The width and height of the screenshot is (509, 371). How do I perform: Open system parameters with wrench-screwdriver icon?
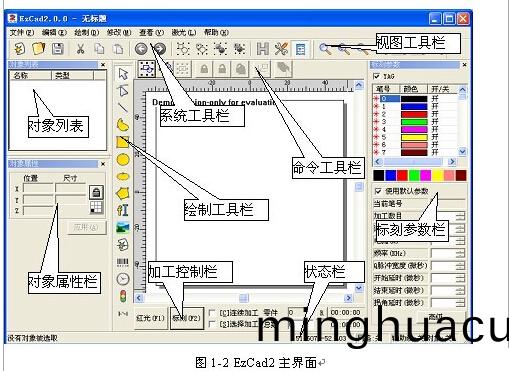point(281,49)
